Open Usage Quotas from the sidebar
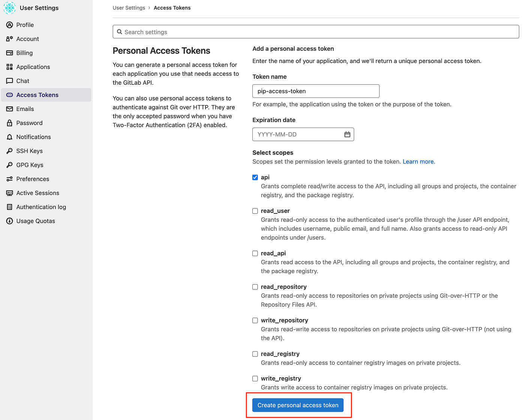Viewport: 525px width, 420px height. [x=36, y=221]
